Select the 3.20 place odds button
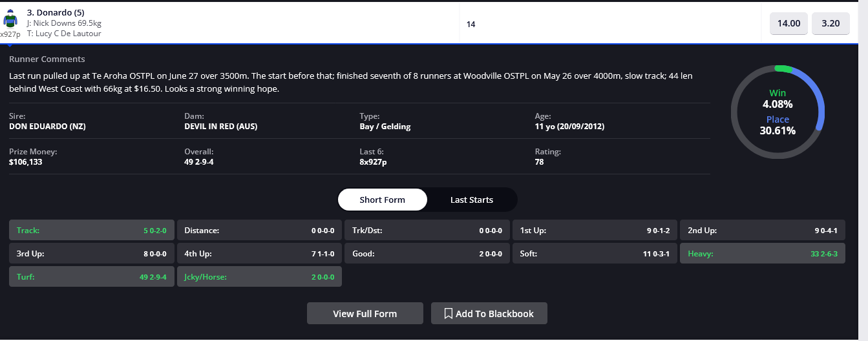Image resolution: width=868 pixels, height=341 pixels. click(x=831, y=23)
